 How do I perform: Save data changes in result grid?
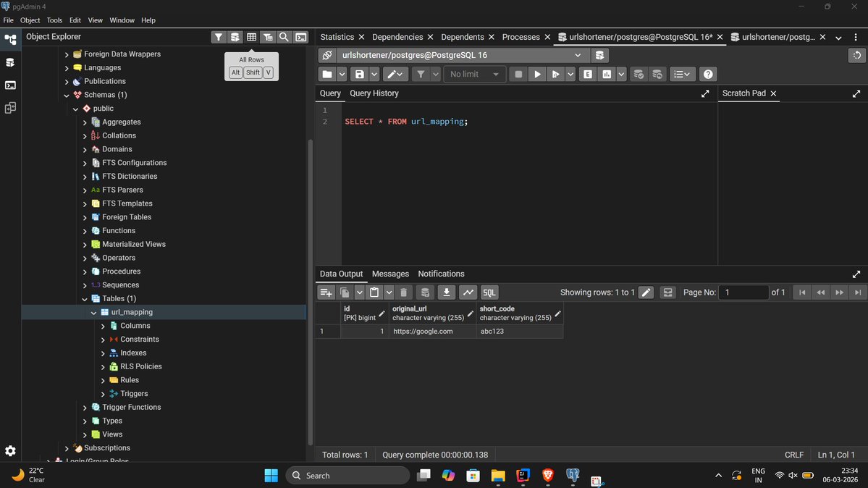tap(425, 293)
